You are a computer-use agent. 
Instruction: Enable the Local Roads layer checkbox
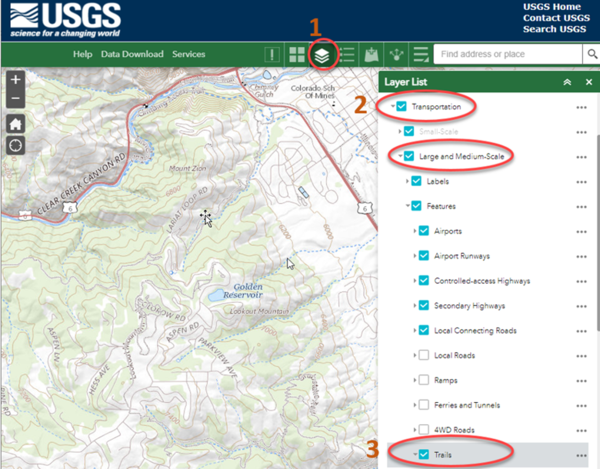[424, 355]
